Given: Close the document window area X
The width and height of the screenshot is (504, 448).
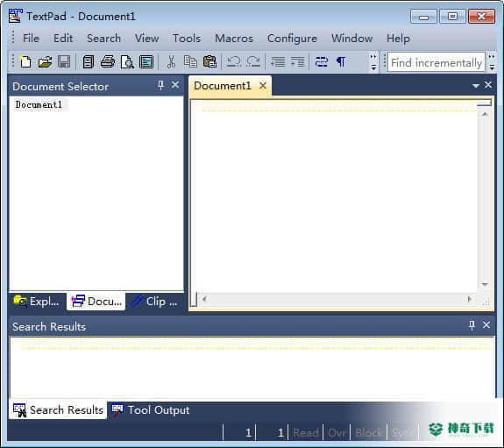Looking at the screenshot, I should (488, 85).
